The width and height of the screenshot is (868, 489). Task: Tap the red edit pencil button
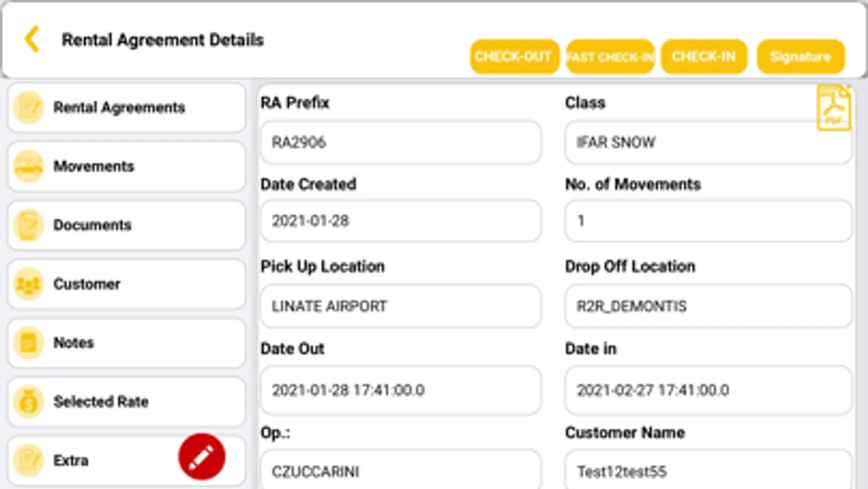pyautogui.click(x=201, y=456)
